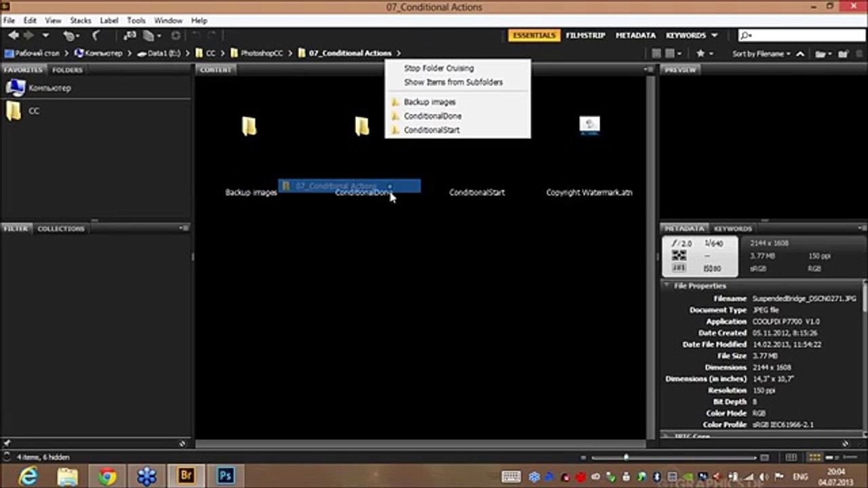
Task: Switch to the Filter tab
Action: [16, 228]
